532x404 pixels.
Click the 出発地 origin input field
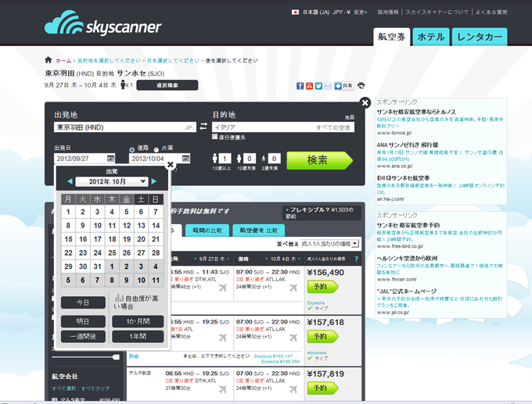click(125, 127)
